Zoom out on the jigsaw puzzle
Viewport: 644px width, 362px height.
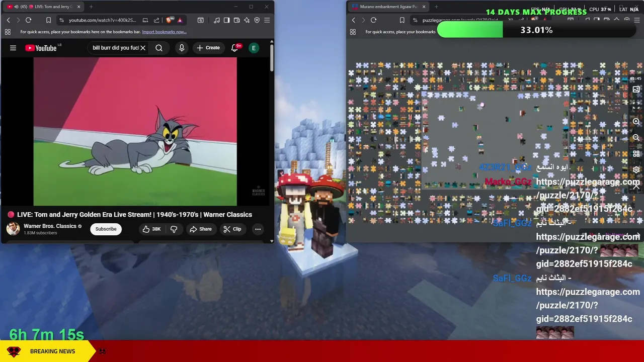tap(636, 137)
